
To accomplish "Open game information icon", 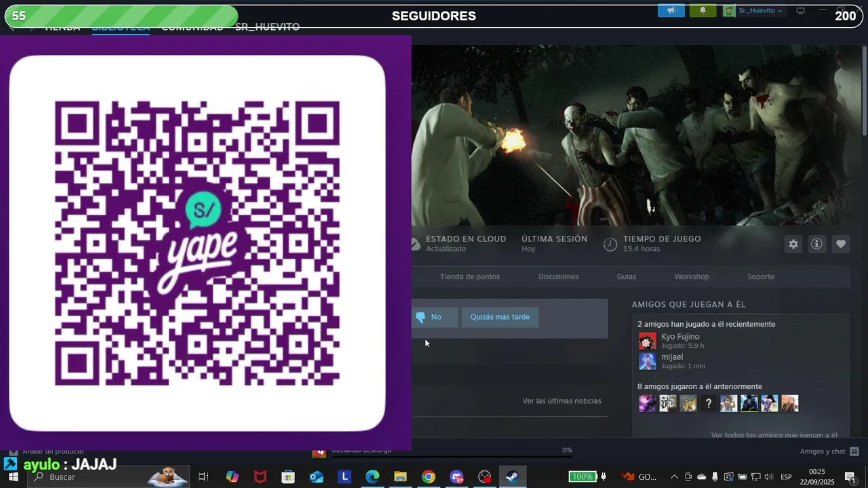I will (x=816, y=244).
